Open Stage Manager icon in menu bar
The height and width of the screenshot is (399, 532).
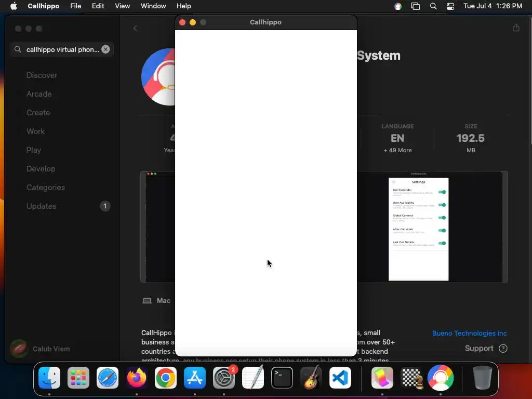tap(415, 6)
